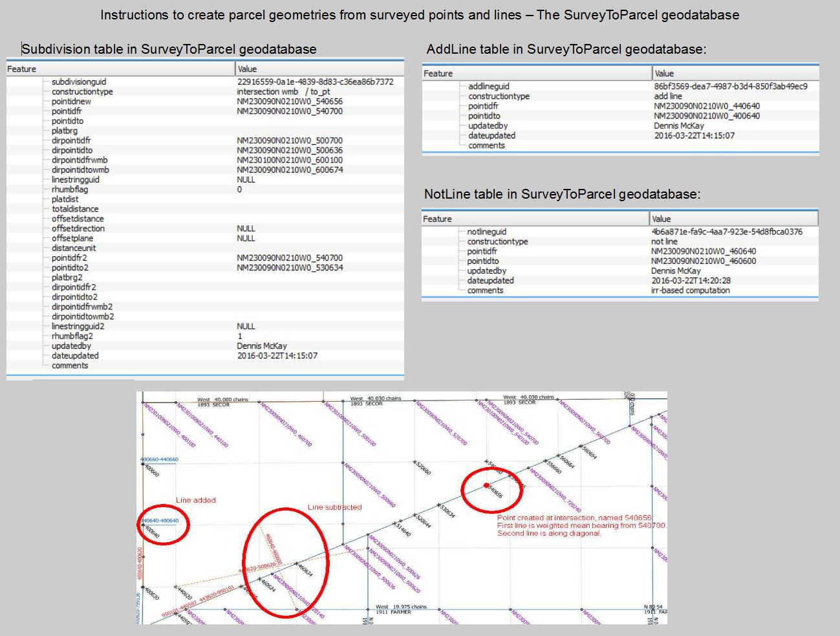This screenshot has height=636, width=840.
Task: Click the 'not line' constructiontype value
Action: click(664, 241)
